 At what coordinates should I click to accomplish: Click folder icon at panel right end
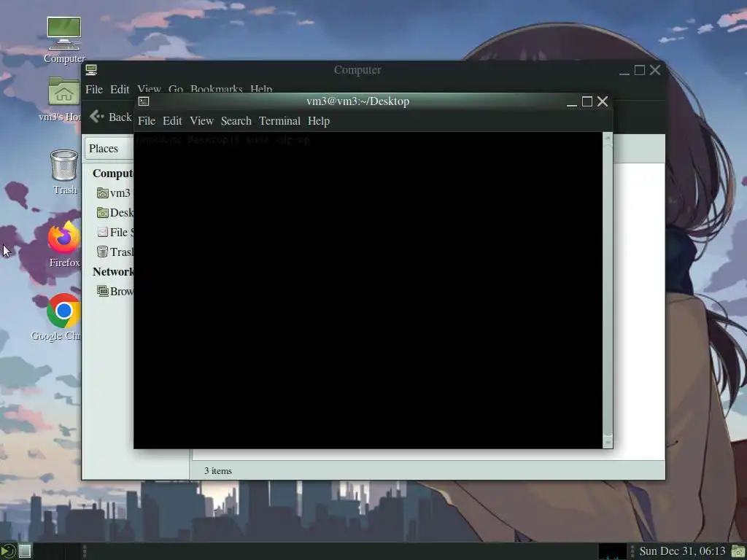tap(738, 551)
